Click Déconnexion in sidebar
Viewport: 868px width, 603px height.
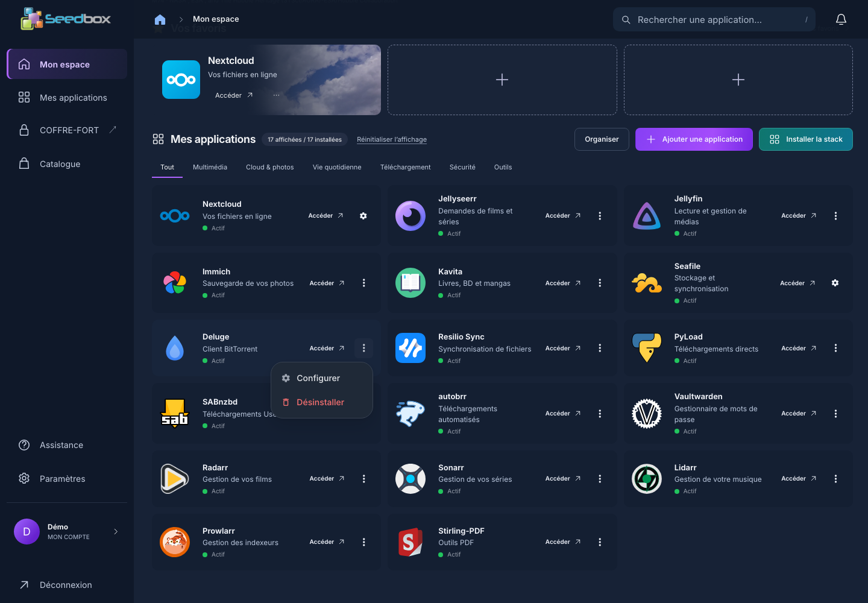67,585
